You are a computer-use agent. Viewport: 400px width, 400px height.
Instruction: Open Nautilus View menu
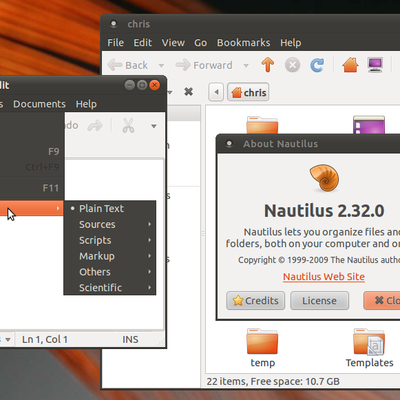(173, 43)
